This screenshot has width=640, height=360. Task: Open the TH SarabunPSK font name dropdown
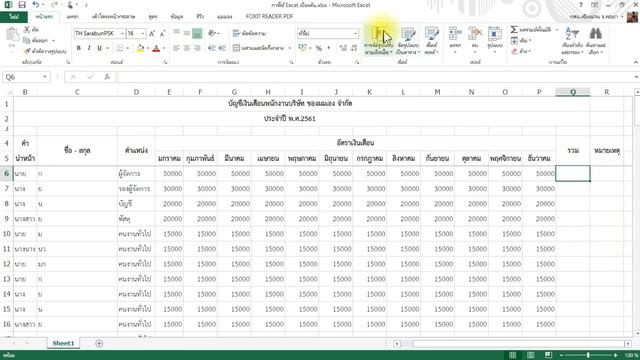122,33
